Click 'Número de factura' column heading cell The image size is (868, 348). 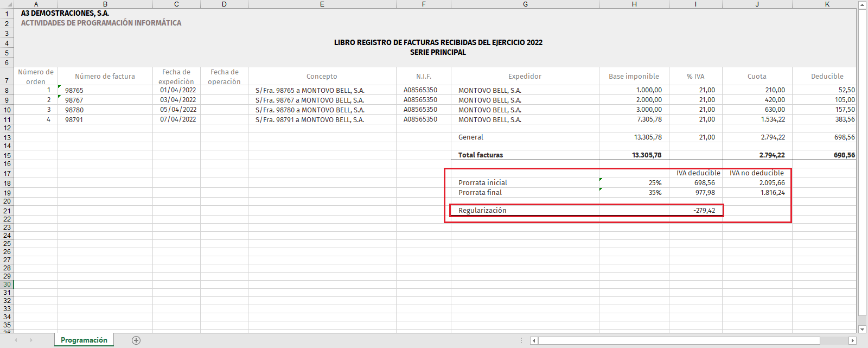(105, 77)
